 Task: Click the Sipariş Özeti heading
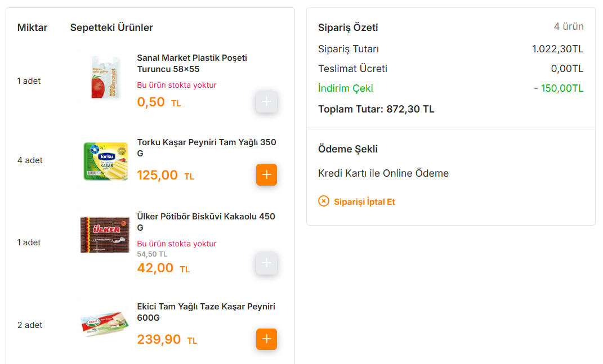point(348,28)
